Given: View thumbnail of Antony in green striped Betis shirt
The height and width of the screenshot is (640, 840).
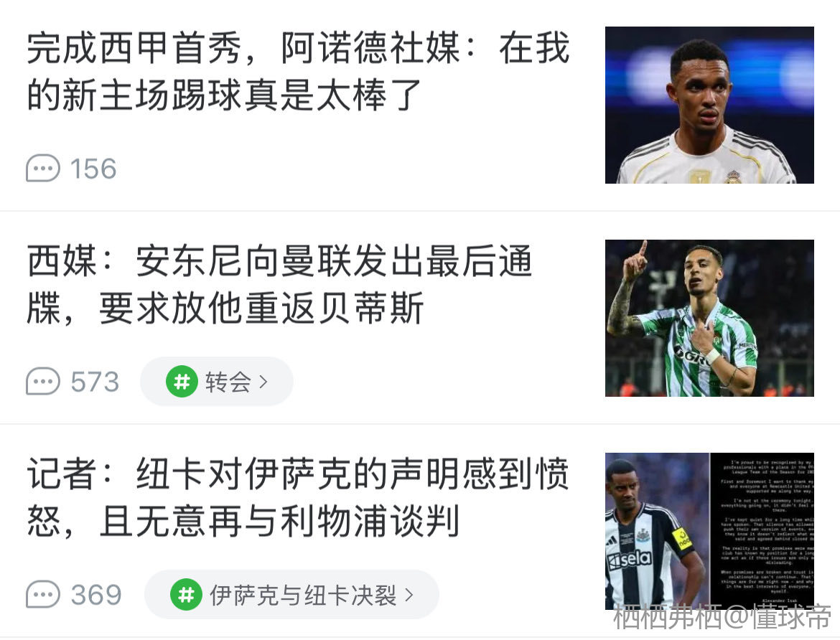Looking at the screenshot, I should (709, 318).
